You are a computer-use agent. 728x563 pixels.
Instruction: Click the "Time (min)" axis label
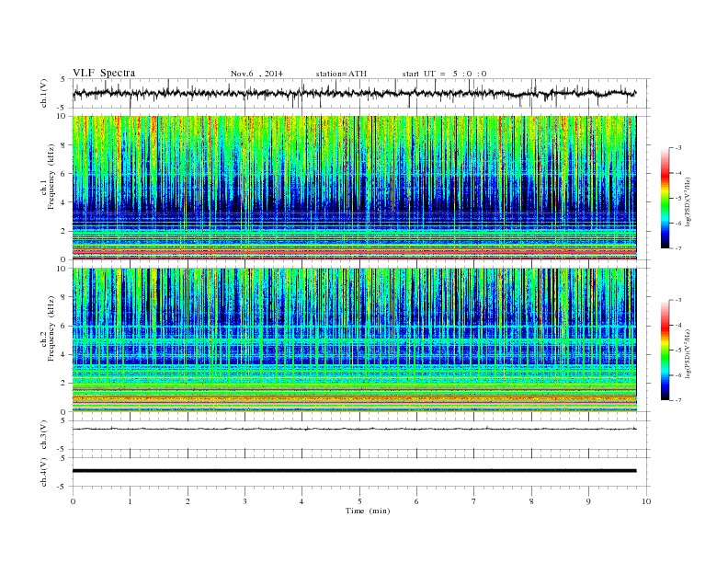(368, 511)
